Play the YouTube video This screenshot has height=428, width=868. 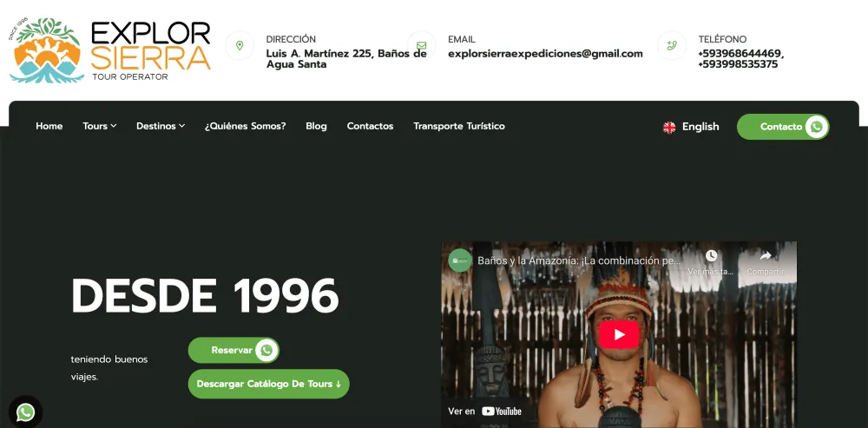click(619, 334)
